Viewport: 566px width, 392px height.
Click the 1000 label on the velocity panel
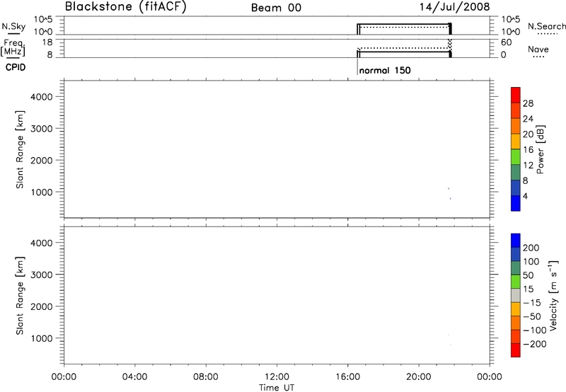pos(41,338)
